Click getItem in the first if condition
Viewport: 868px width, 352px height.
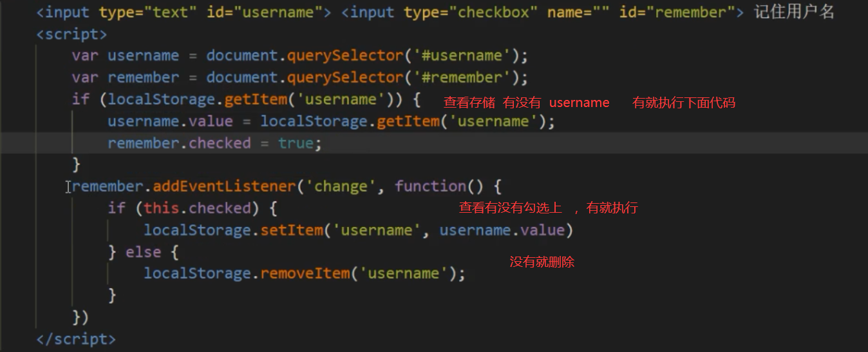(x=255, y=99)
